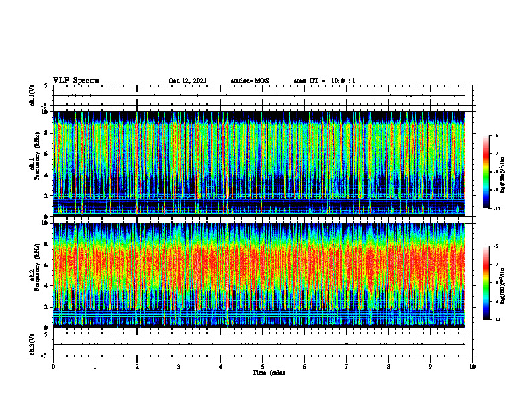532x411 pixels.
Task: Click the ch.2 frequency tick "2"
Action: (x=47, y=307)
